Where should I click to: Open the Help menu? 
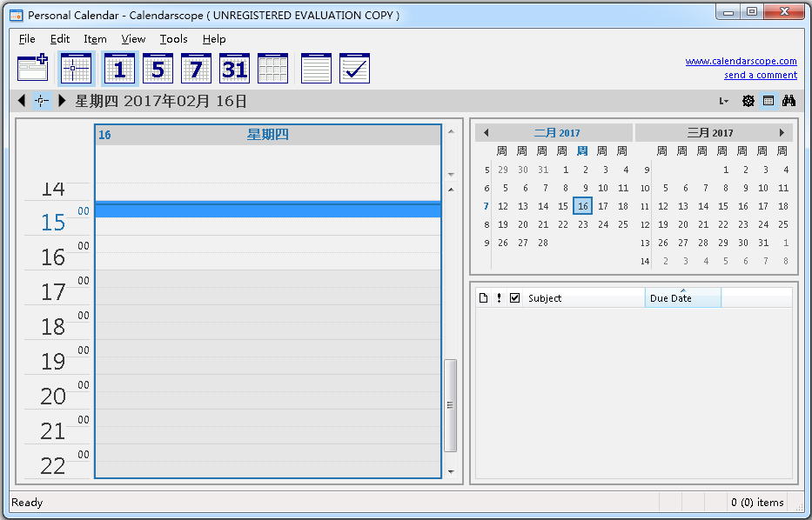[214, 39]
